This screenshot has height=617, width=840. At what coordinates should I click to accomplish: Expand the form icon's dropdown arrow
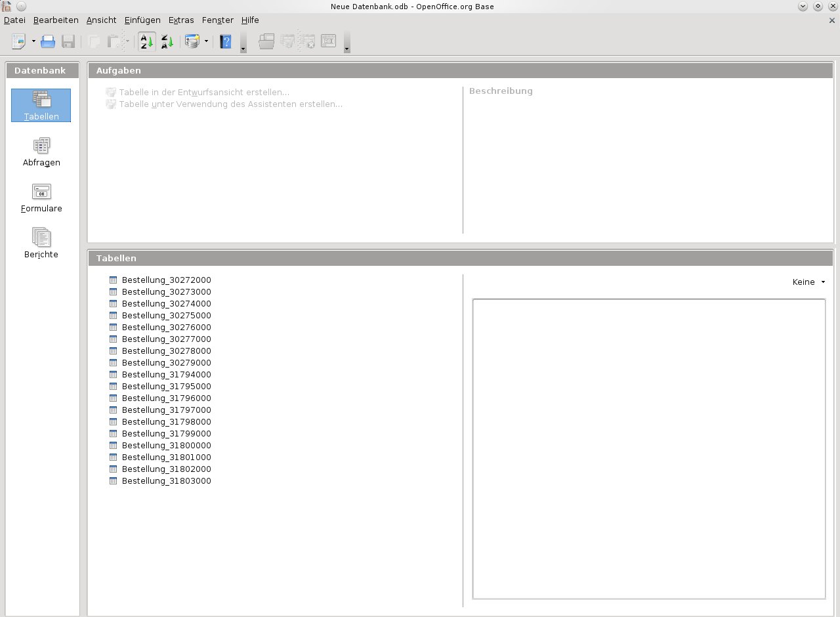tap(206, 42)
